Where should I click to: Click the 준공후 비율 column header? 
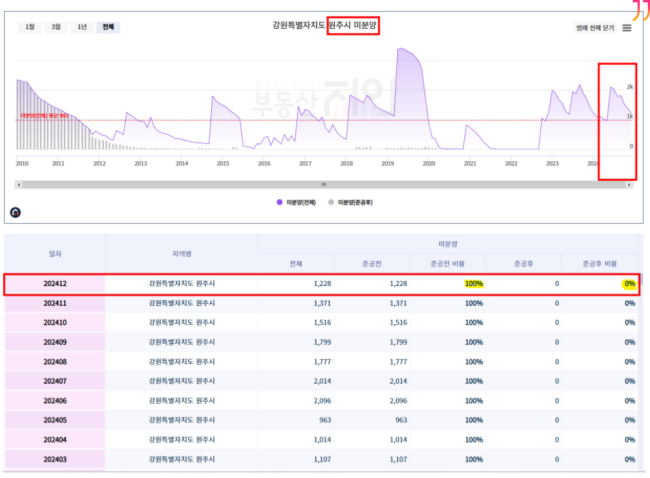(x=600, y=264)
